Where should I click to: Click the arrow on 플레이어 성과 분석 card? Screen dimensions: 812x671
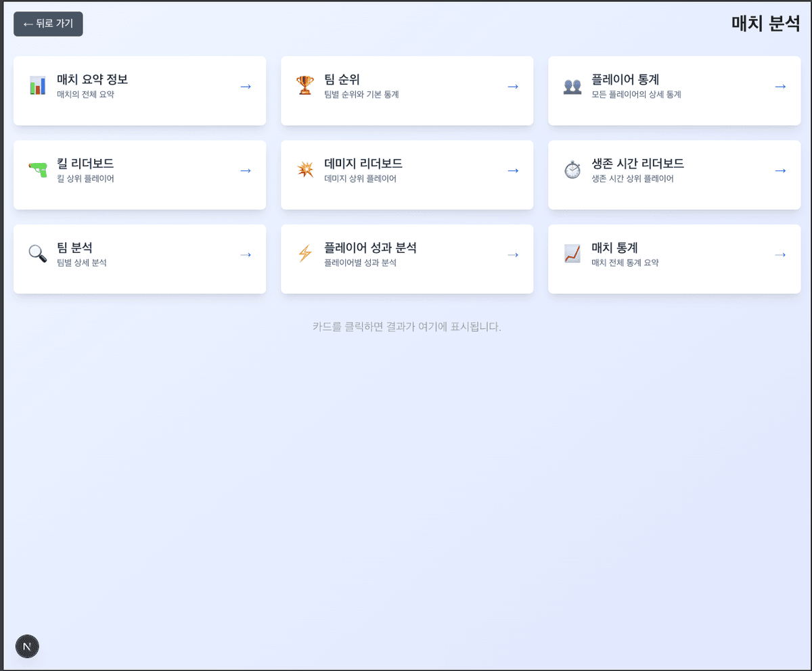click(513, 254)
